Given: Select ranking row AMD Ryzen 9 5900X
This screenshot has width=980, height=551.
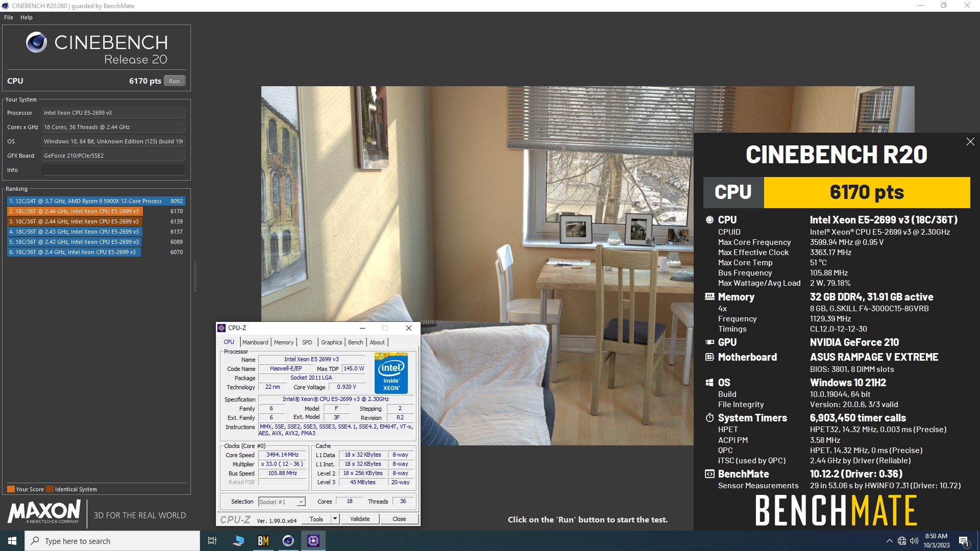Looking at the screenshot, I should click(x=96, y=201).
